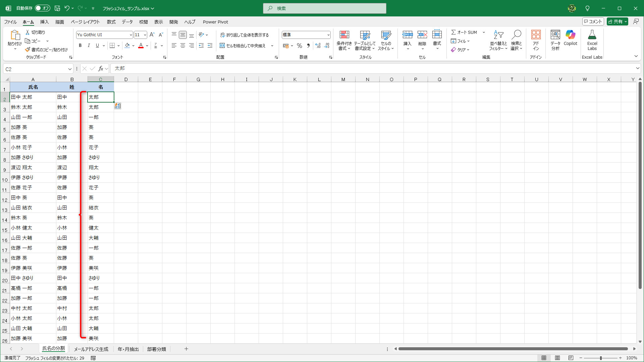Open Excel Labs flask icon
The width and height of the screenshot is (644, 362).
click(x=592, y=35)
